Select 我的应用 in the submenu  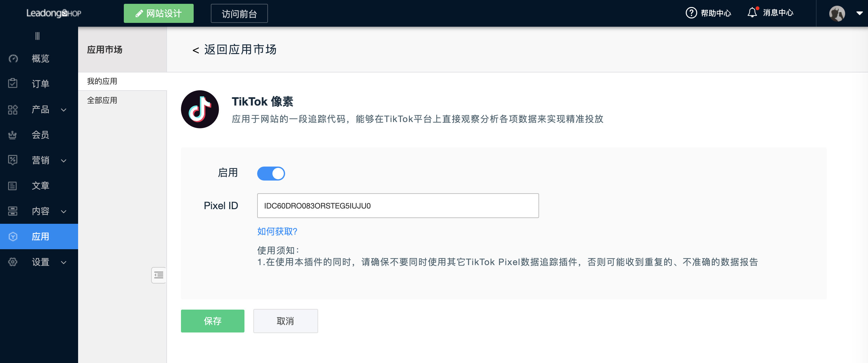[102, 81]
